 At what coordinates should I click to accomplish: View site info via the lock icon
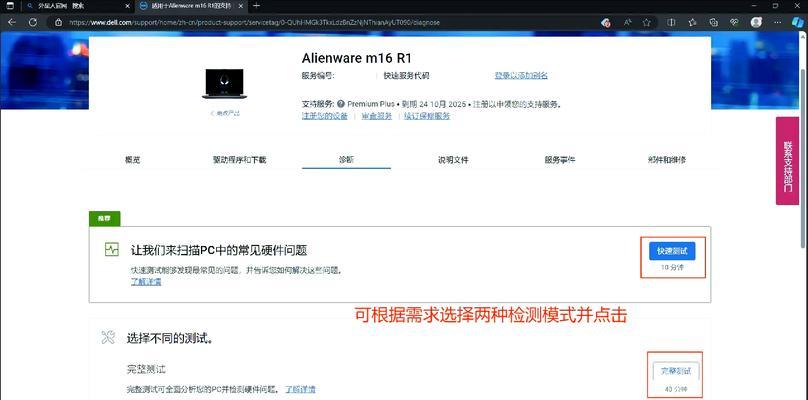[58, 23]
